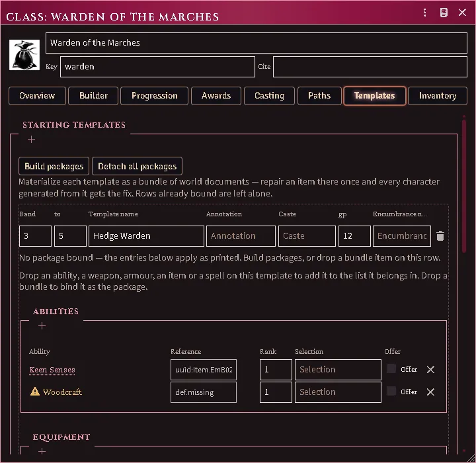Screen dimensions: 476x463
Task: Click the class portrait bag image
Action: pos(24,55)
